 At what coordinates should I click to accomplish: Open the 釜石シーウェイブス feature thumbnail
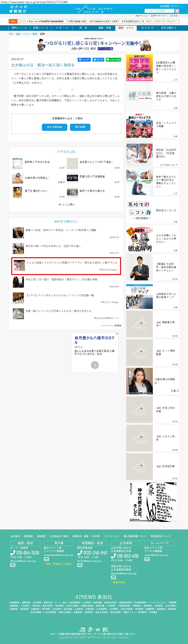139,125
